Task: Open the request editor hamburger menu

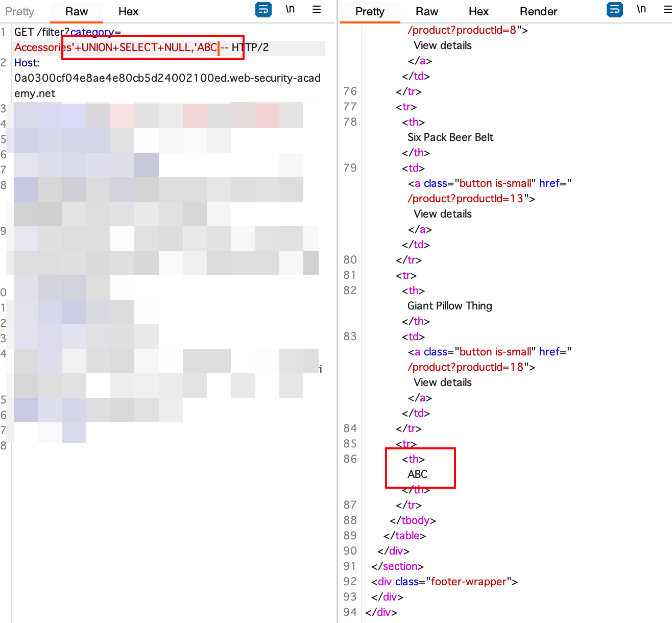Action: pyautogui.click(x=317, y=9)
